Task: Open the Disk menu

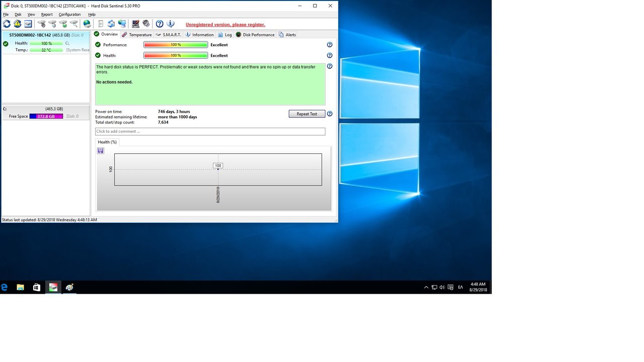Action: coord(18,15)
